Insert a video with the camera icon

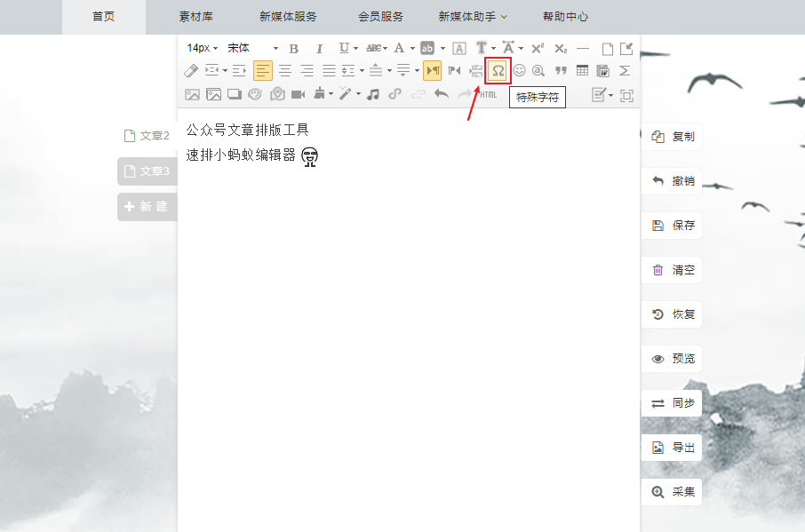click(x=298, y=94)
